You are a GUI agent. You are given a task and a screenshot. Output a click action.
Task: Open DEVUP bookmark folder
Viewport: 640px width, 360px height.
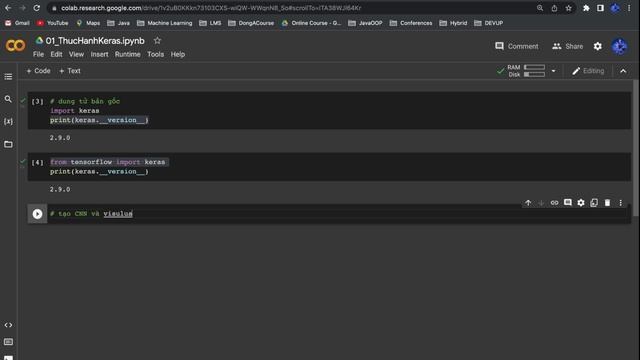(489, 23)
